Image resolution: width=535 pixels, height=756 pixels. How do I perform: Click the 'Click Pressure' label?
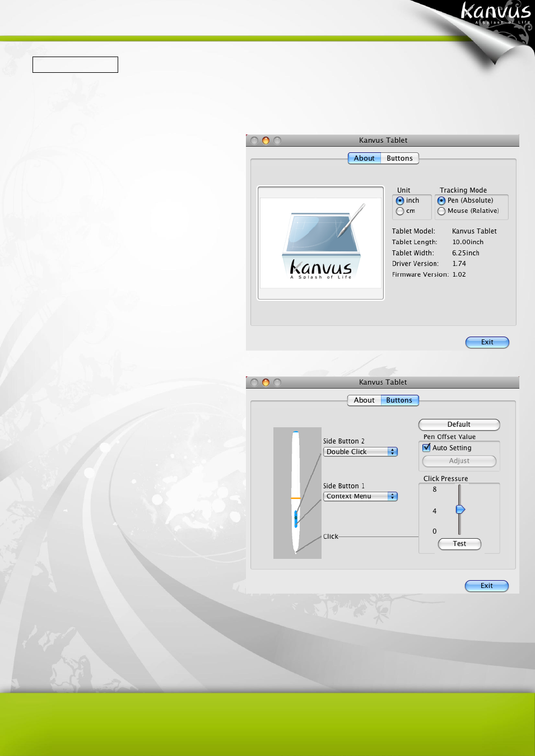click(446, 479)
